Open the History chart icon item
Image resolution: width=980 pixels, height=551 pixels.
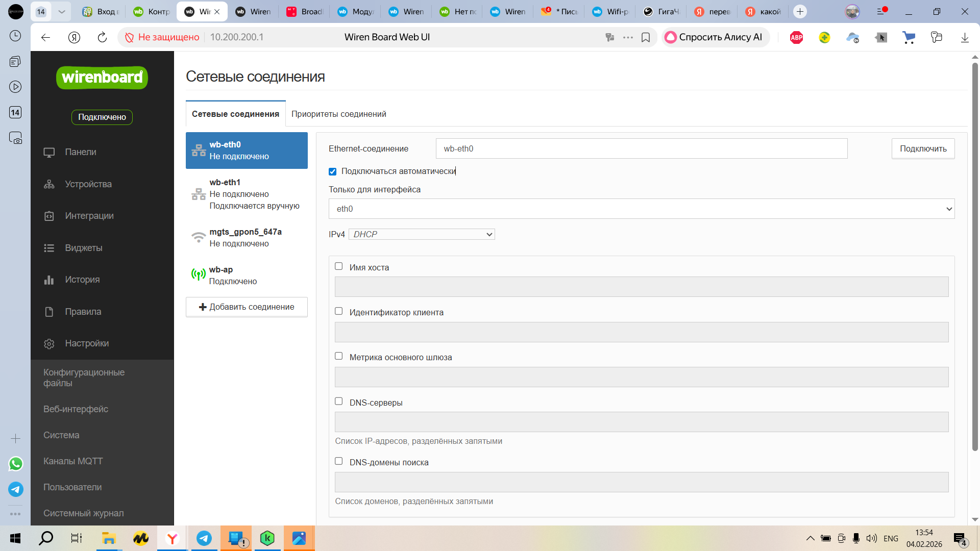click(x=49, y=280)
